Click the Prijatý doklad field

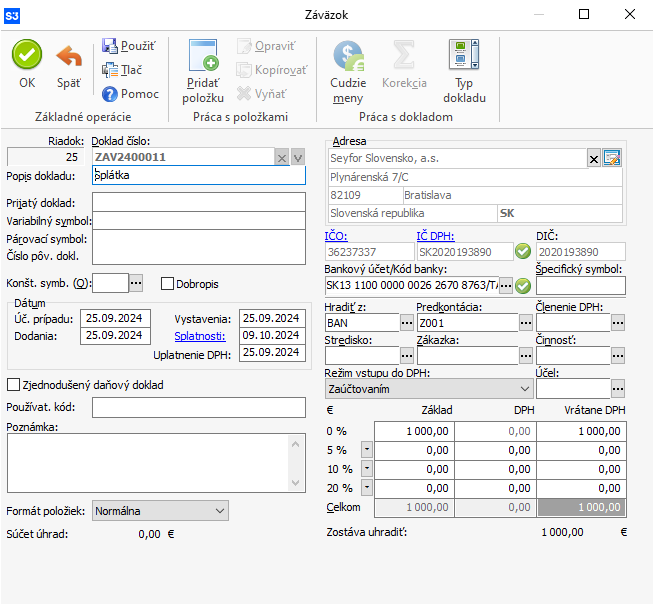click(199, 202)
